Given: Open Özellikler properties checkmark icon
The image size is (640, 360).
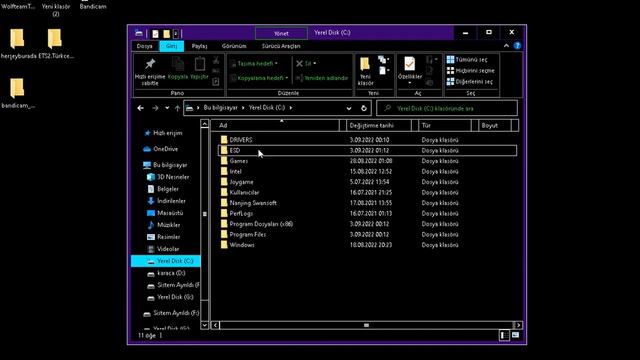Looking at the screenshot, I should (x=409, y=64).
